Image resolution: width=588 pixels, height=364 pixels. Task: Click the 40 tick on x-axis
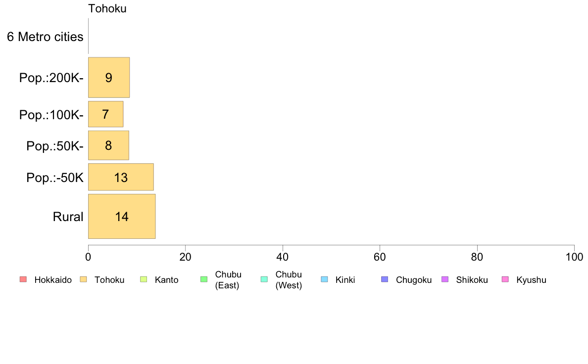[x=283, y=257]
